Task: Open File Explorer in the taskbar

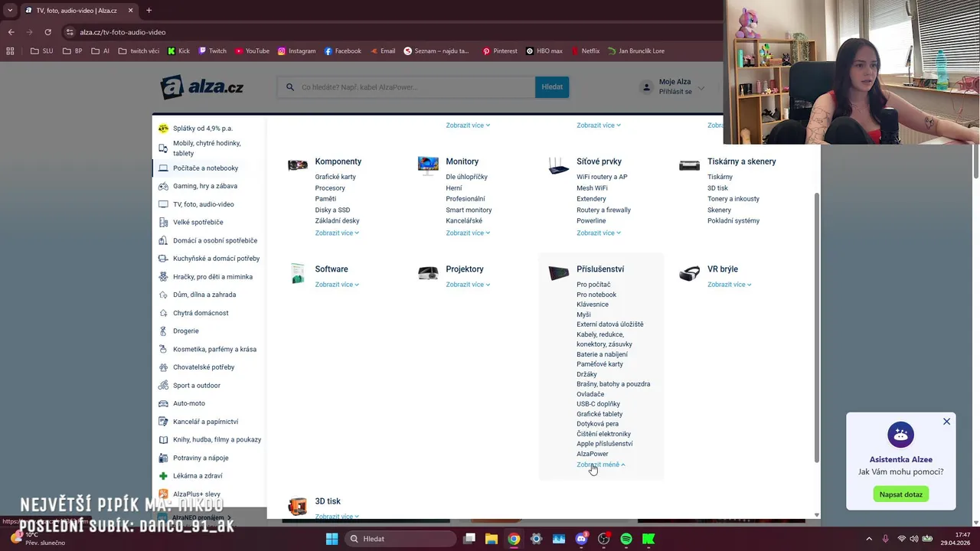Action: click(492, 539)
